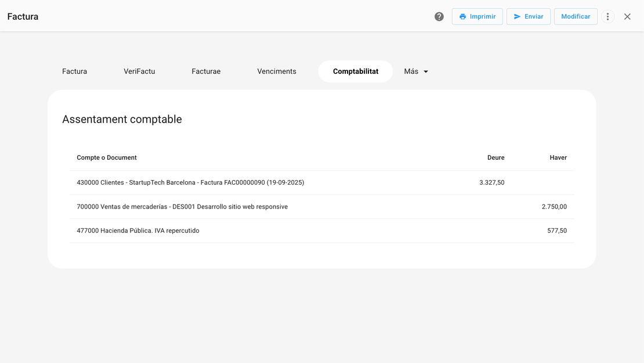Viewport: 644px width, 363px height.
Task: Select the Comptabilitat tab
Action: tap(355, 71)
